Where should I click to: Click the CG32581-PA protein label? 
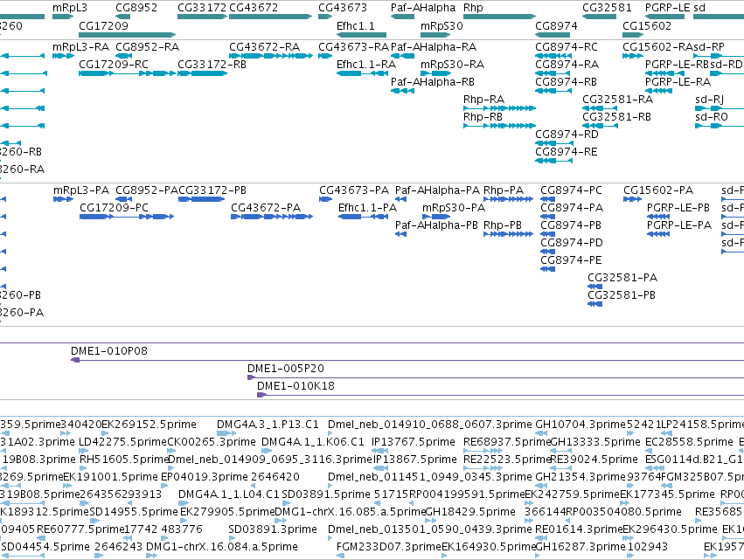pyautogui.click(x=622, y=278)
